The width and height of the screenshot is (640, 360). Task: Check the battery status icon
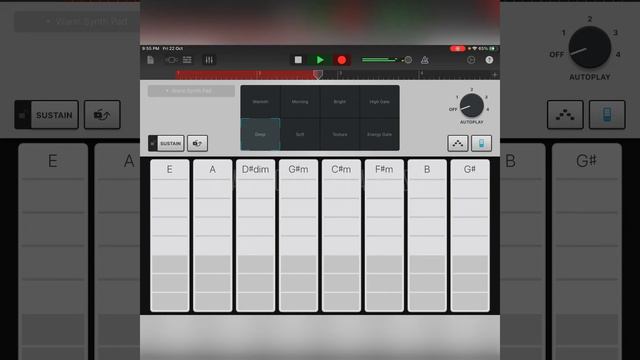click(x=493, y=49)
